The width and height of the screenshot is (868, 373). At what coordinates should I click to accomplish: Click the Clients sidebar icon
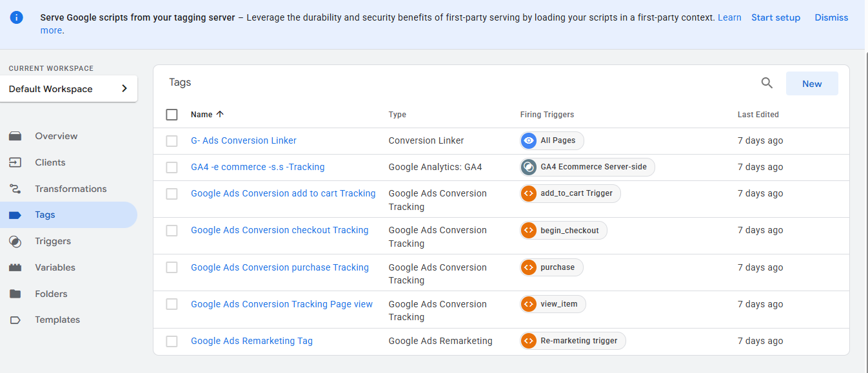tap(15, 162)
